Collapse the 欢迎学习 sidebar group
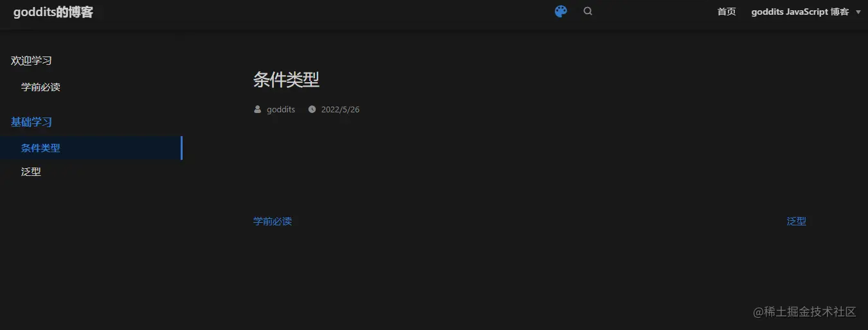 [x=32, y=60]
